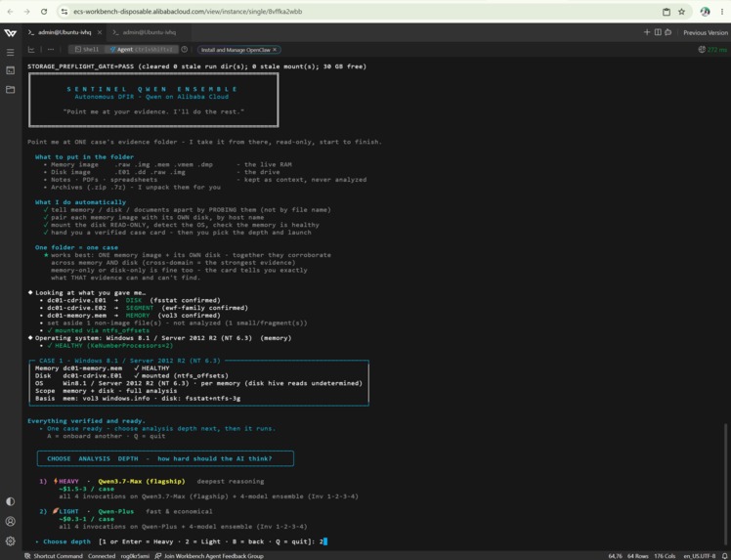The width and height of the screenshot is (731, 560).
Task: Open the settings gear in sidebar
Action: coord(10,540)
